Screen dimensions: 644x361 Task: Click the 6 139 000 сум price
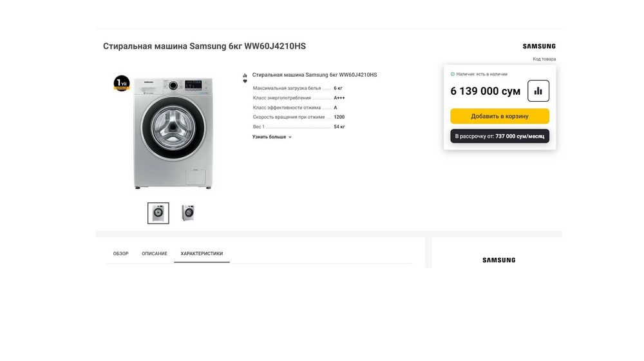485,92
